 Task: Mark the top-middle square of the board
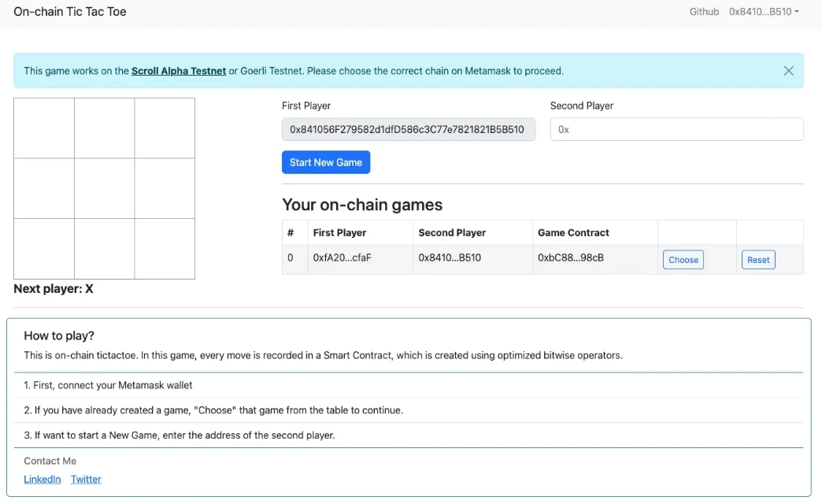click(105, 128)
